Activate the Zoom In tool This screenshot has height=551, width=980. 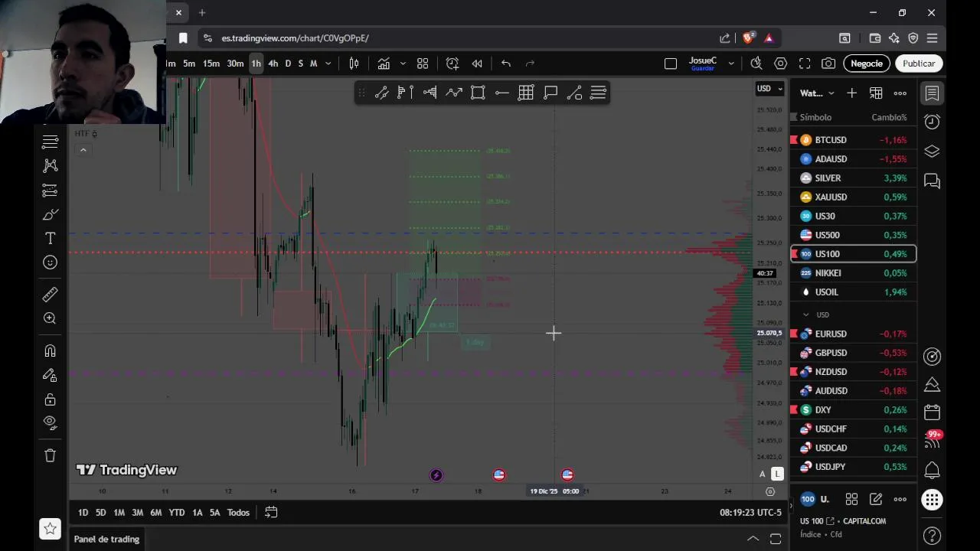coord(50,318)
